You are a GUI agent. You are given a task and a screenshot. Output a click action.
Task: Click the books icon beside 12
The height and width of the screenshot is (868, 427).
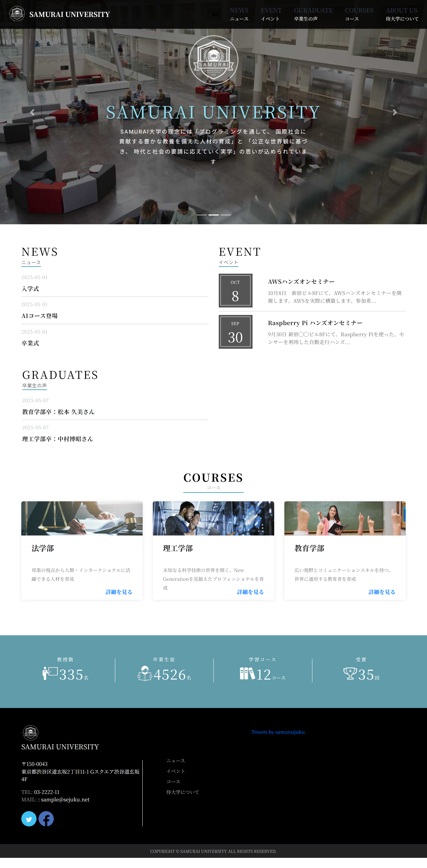coord(247,673)
